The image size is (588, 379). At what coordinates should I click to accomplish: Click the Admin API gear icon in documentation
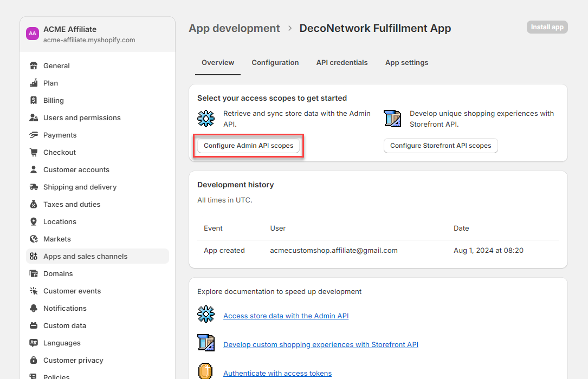[206, 314]
